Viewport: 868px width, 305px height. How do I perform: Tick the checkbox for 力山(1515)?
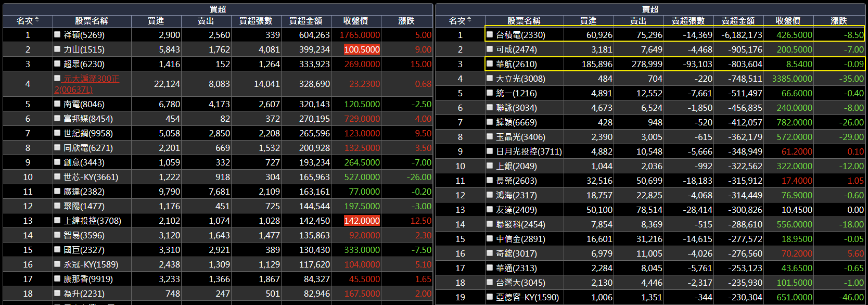click(57, 49)
